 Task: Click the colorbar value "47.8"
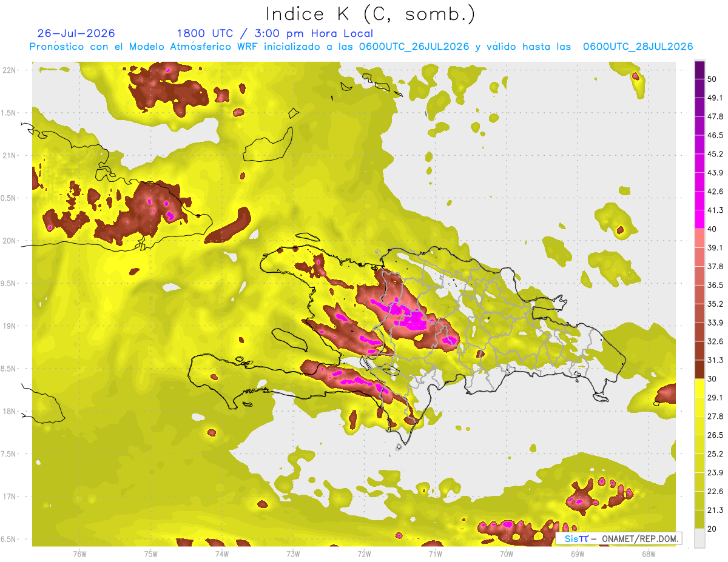[x=715, y=116]
